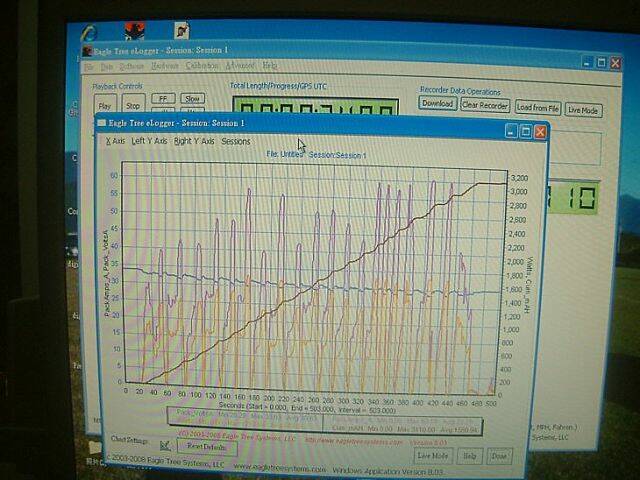Click the Done button in chart window
The width and height of the screenshot is (640, 480).
point(499,456)
